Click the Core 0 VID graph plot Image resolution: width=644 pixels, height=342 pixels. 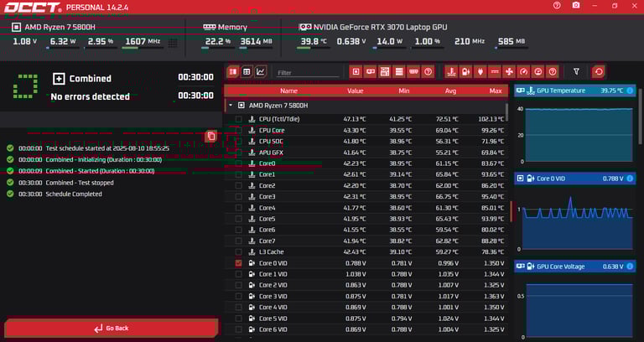(x=579, y=221)
